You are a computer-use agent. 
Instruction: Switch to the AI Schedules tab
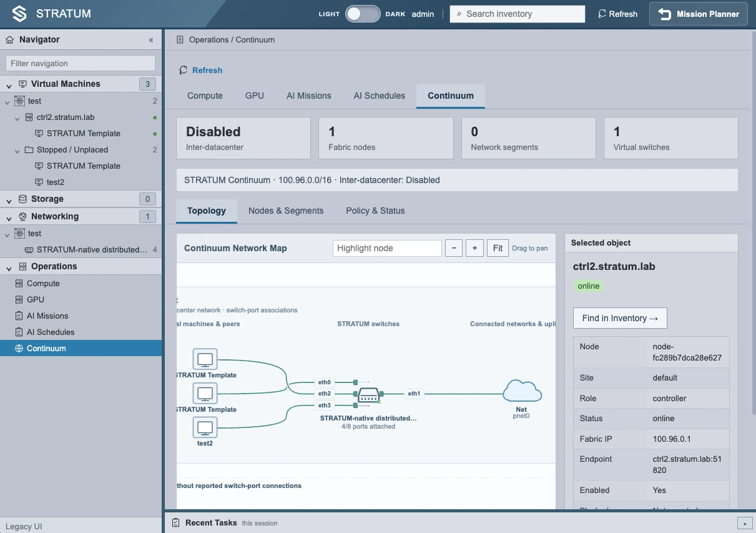[380, 96]
